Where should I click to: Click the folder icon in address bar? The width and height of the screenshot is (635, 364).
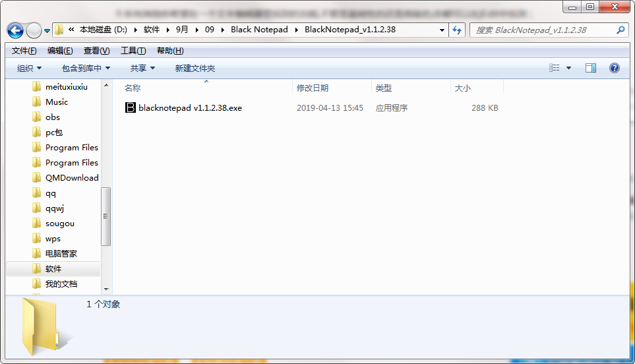(59, 30)
